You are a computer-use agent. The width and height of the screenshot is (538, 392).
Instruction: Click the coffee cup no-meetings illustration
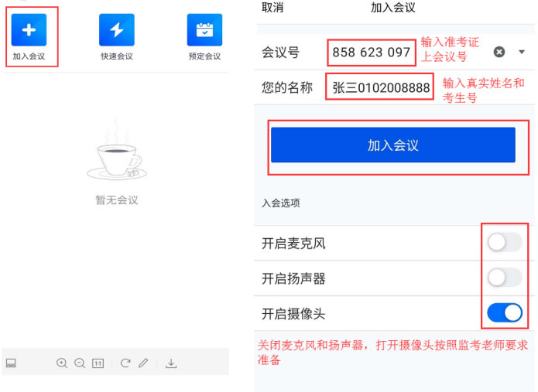tap(115, 152)
